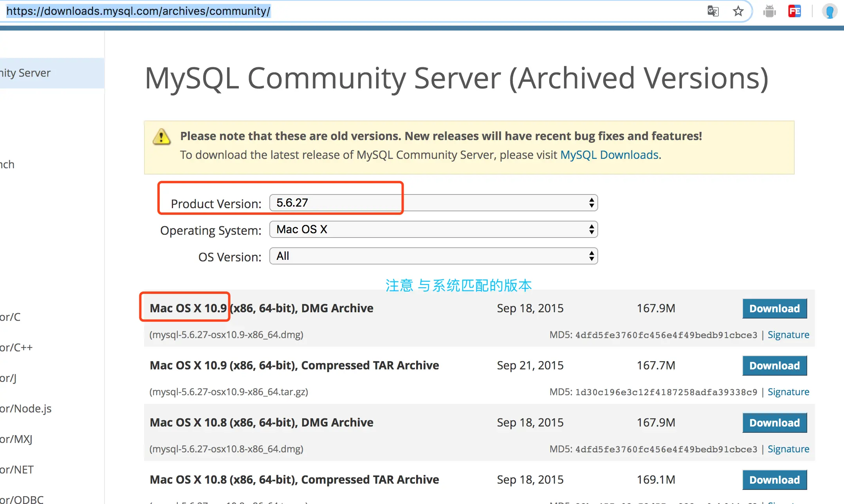The height and width of the screenshot is (504, 844).
Task: Open the Node.js connector sidebar item
Action: point(26,409)
